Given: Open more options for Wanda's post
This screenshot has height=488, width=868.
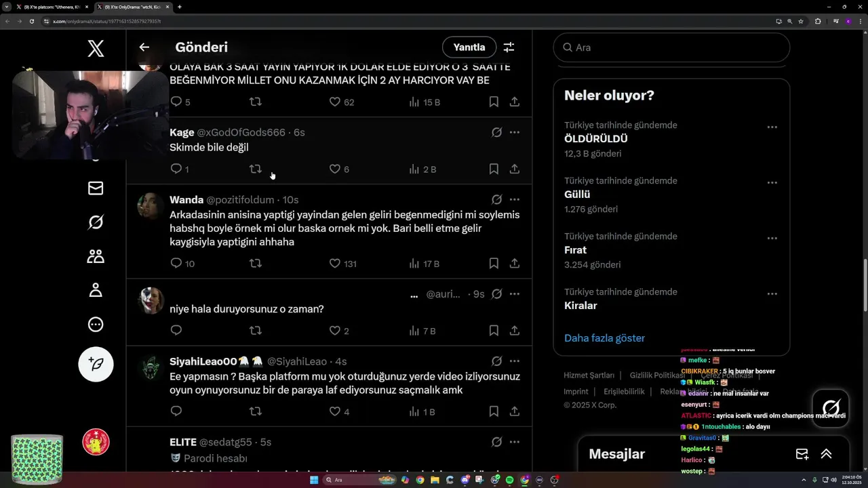Looking at the screenshot, I should pyautogui.click(x=515, y=199).
